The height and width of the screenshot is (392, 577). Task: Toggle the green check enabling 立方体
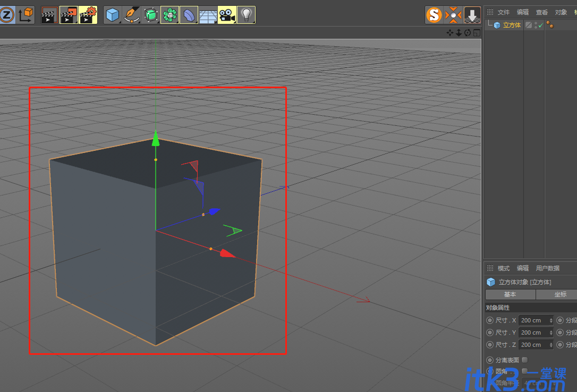(x=540, y=25)
